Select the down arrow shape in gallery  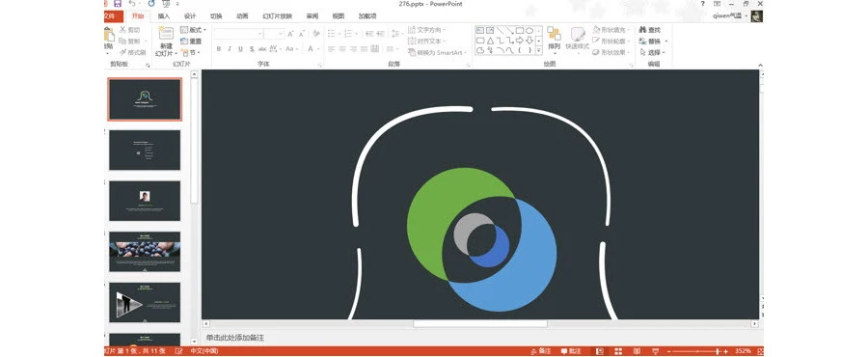[529, 41]
